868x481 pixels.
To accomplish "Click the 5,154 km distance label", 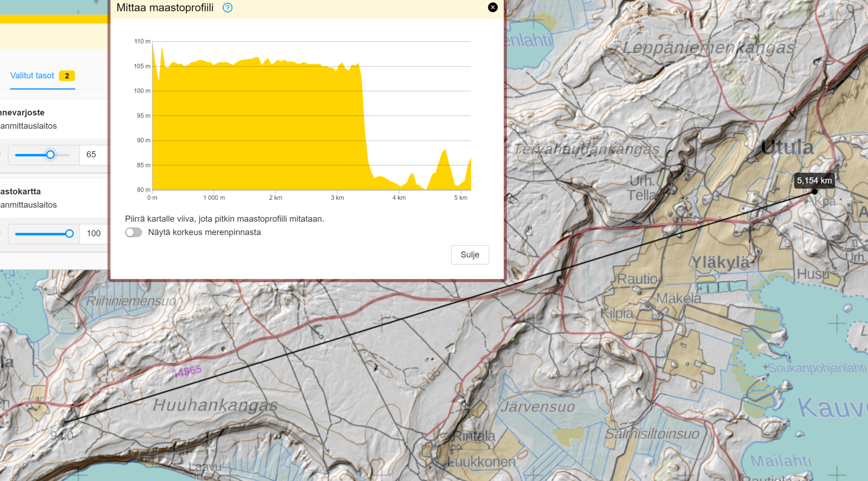I will click(x=814, y=180).
